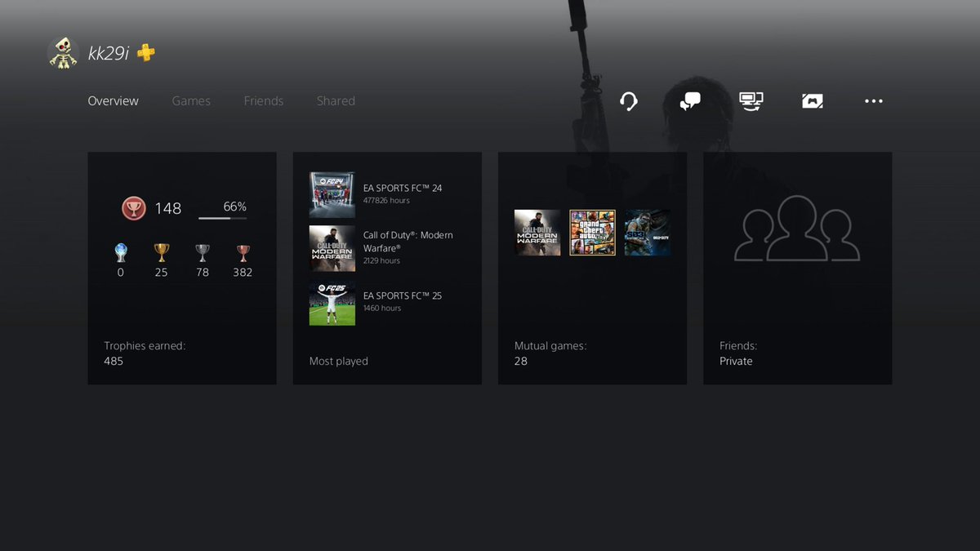980x551 pixels.
Task: Click the skeleton profile avatar
Action: [63, 53]
